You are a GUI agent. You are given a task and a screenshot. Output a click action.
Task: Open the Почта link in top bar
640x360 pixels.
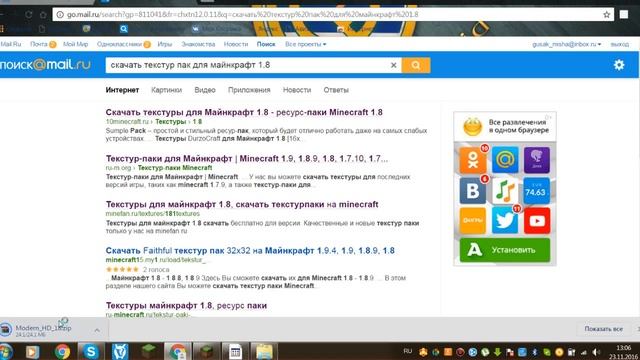[x=39, y=44]
